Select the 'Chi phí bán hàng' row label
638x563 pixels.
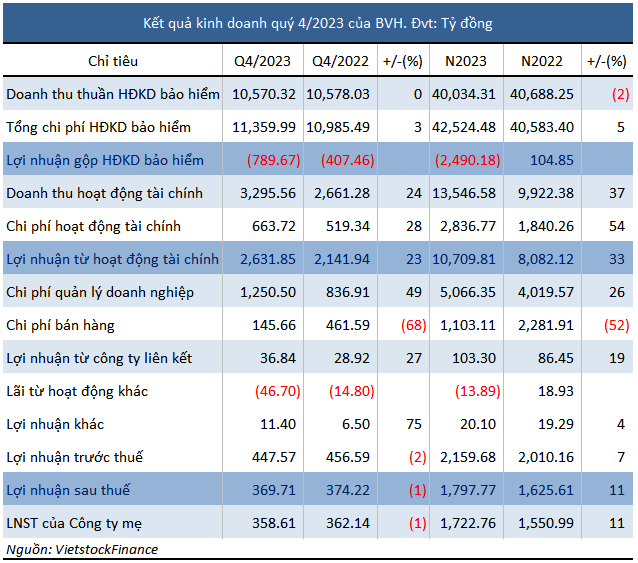point(62,325)
